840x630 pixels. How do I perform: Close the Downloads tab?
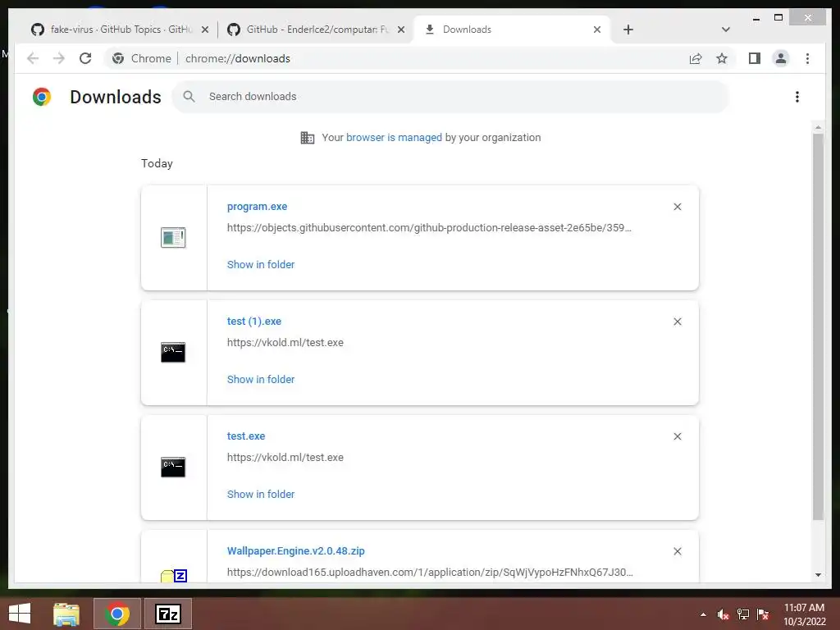(x=597, y=30)
